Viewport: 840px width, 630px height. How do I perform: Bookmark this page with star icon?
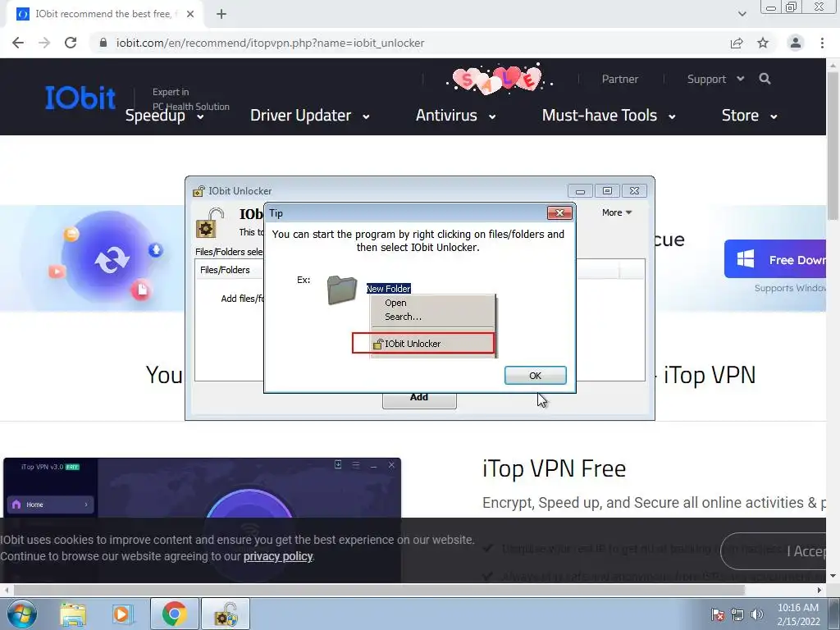point(763,43)
